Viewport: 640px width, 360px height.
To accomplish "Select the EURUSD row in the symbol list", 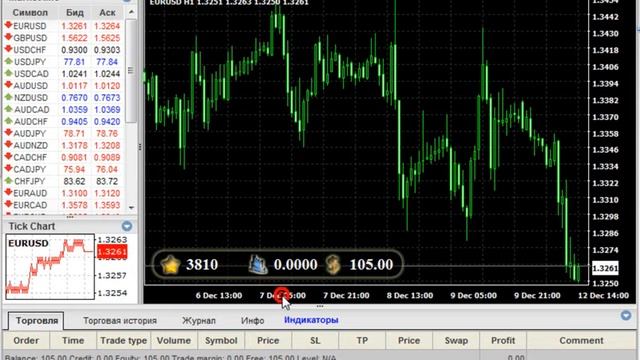I will pyautogui.click(x=63, y=26).
